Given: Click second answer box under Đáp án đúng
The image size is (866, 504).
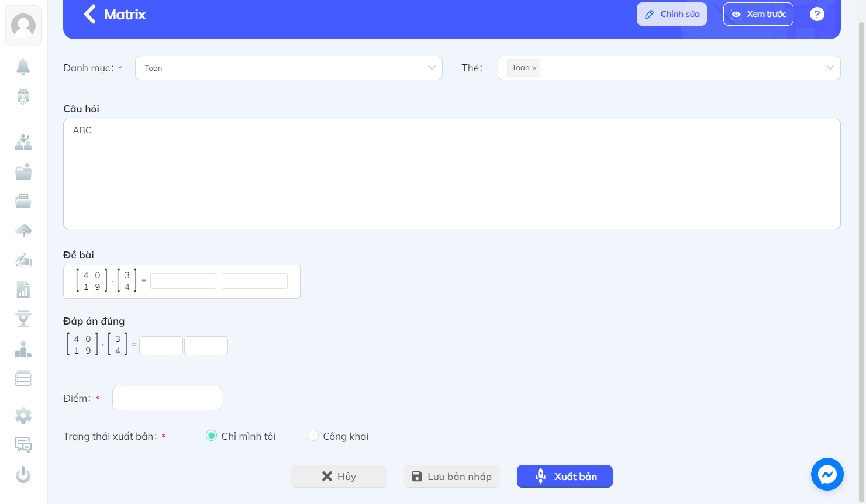Looking at the screenshot, I should pos(206,346).
